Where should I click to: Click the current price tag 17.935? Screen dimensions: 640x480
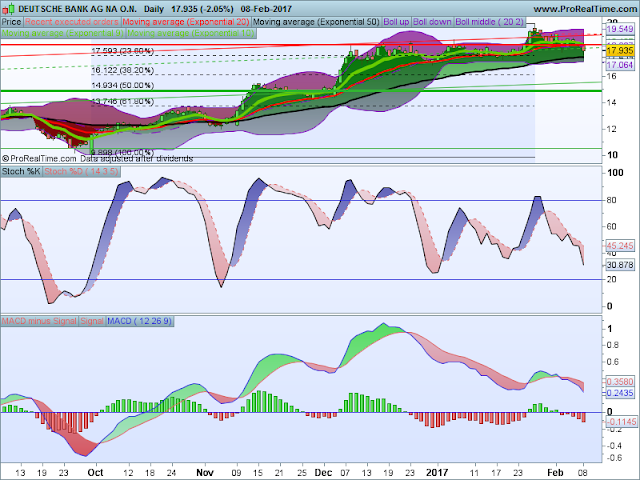pos(620,51)
